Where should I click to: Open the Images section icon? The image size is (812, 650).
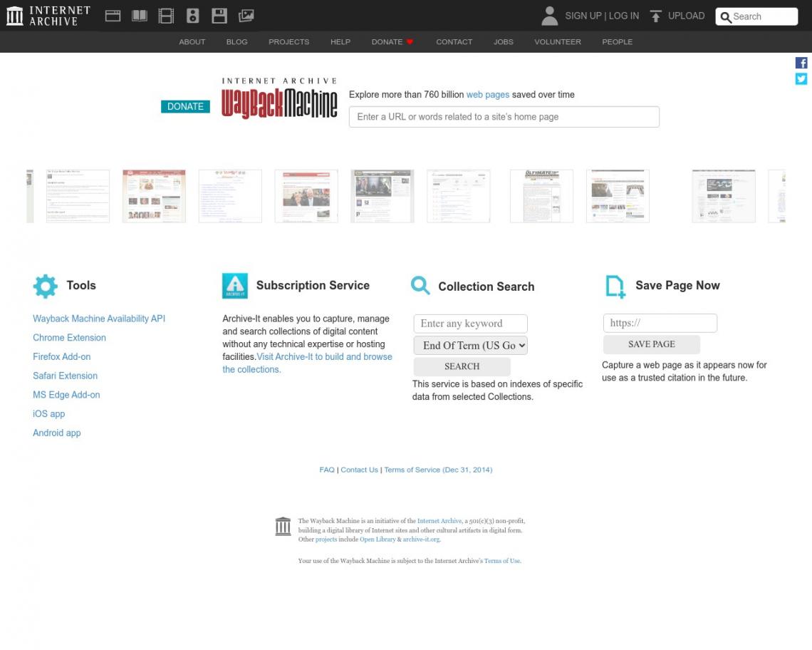[x=246, y=16]
